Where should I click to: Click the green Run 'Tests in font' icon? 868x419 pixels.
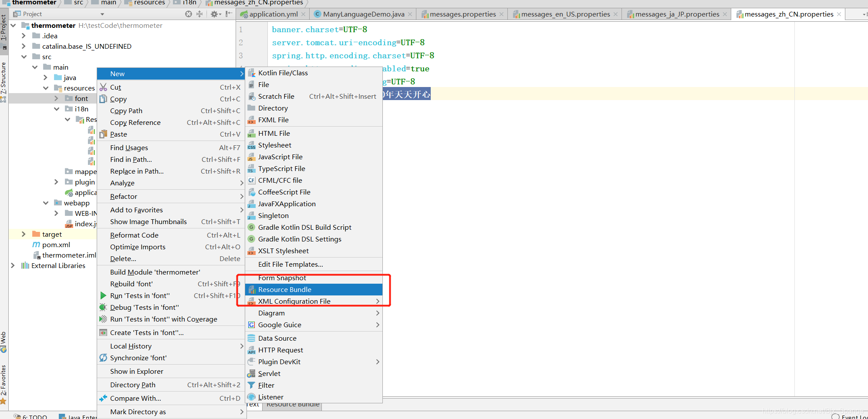click(103, 295)
